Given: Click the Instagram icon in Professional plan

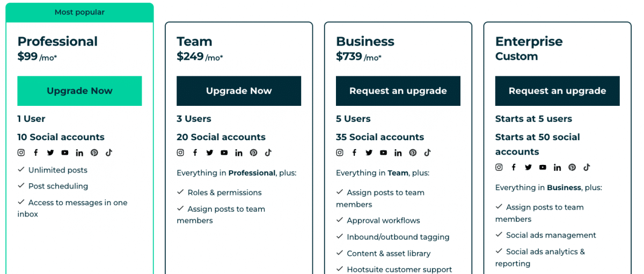Looking at the screenshot, I should pos(21,153).
